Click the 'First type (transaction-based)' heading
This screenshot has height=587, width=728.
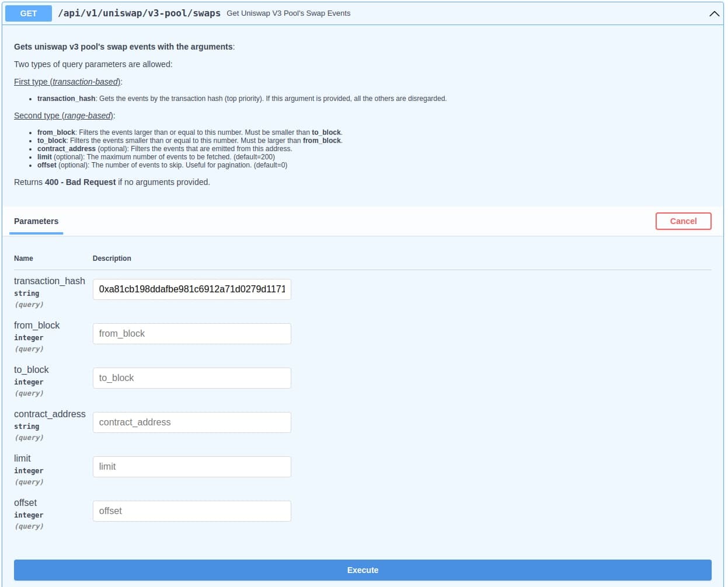68,82
